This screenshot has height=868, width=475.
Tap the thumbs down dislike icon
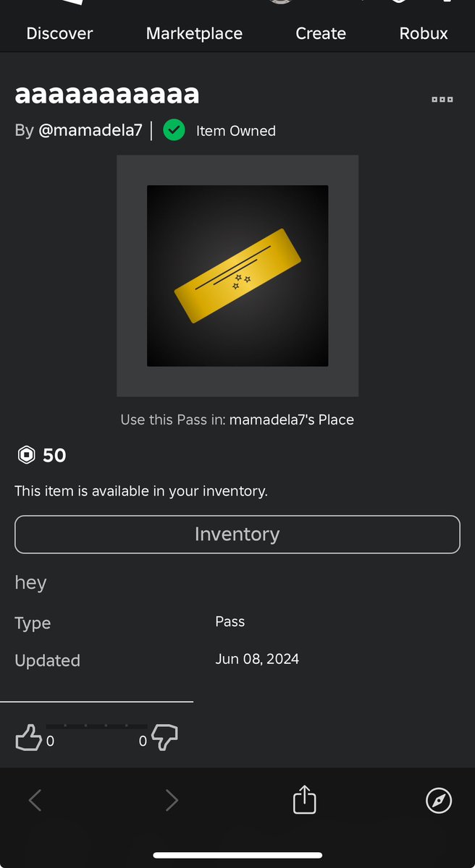(165, 739)
